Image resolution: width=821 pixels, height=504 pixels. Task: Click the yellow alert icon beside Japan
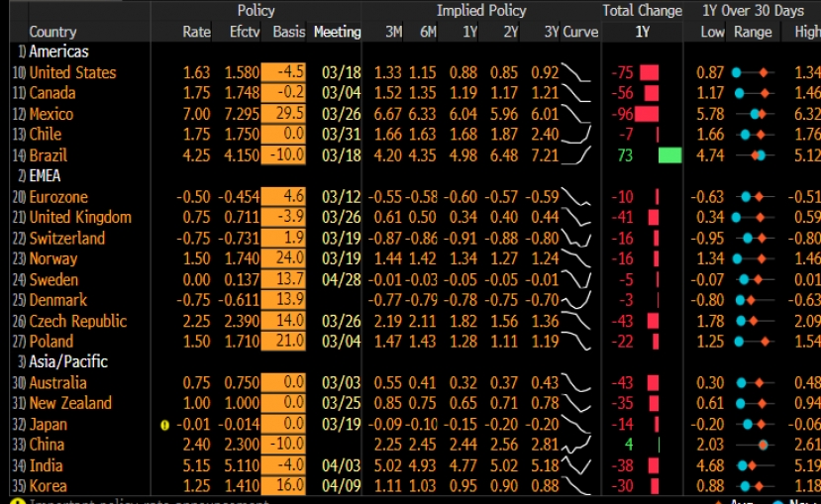point(164,425)
